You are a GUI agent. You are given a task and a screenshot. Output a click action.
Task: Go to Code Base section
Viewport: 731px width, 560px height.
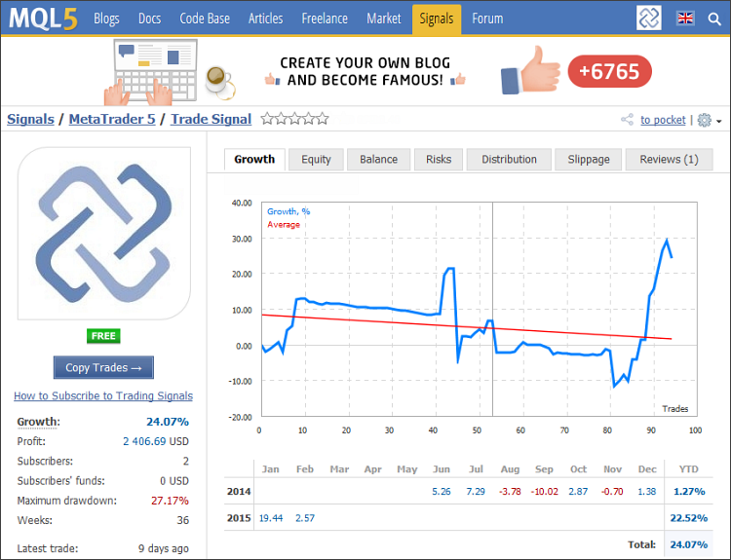pos(205,19)
